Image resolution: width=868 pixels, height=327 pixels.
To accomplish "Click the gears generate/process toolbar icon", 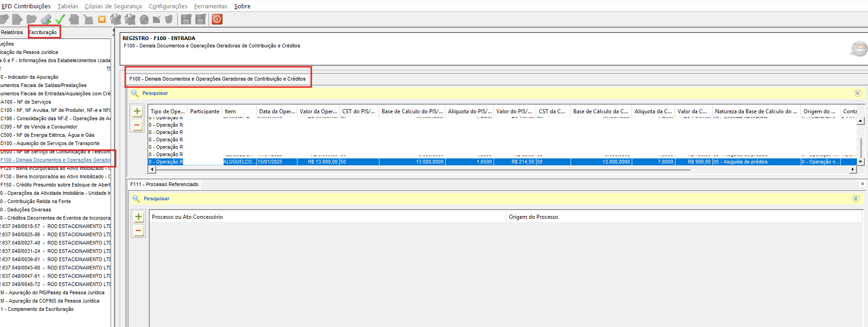I will pos(46,19).
